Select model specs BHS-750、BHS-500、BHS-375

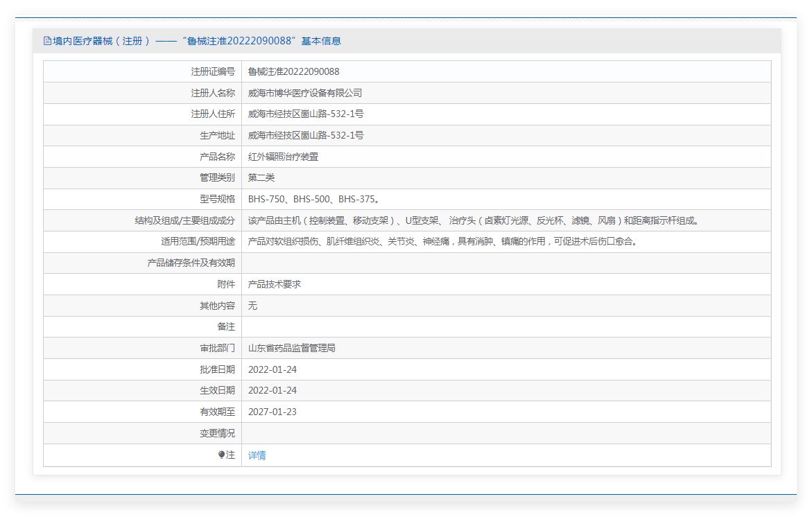pyautogui.click(x=314, y=199)
